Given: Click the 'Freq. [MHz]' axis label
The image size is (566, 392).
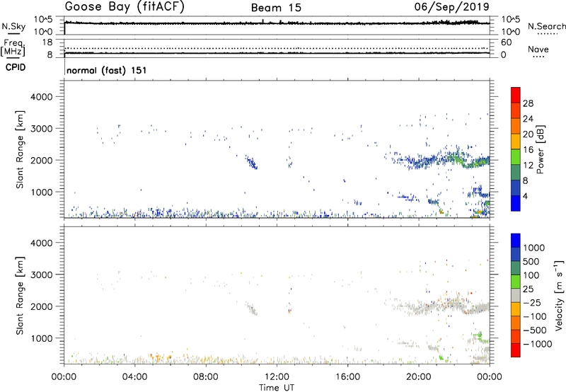Looking at the screenshot, I should 13,47.
